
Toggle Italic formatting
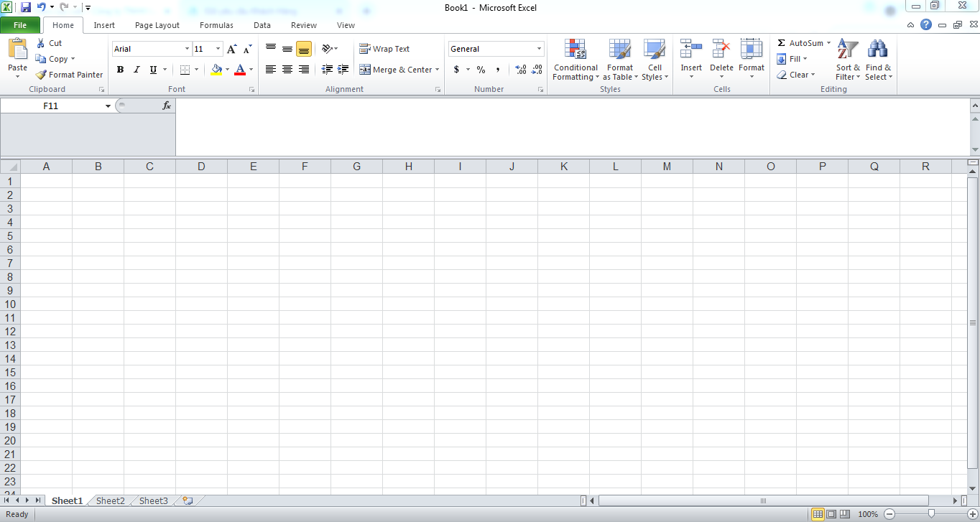click(137, 70)
